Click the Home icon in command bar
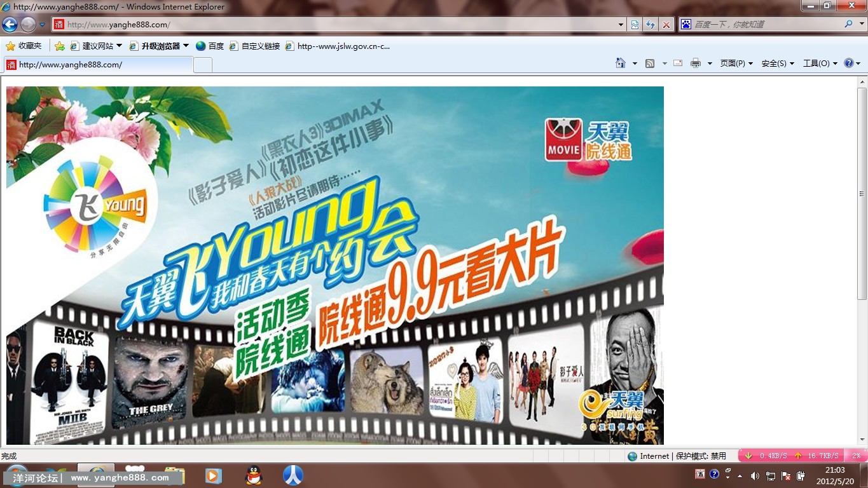Viewport: 868px width, 488px height. tap(621, 63)
